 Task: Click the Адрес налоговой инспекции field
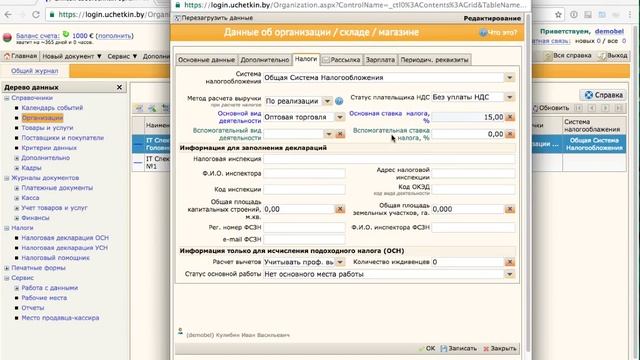point(473,173)
